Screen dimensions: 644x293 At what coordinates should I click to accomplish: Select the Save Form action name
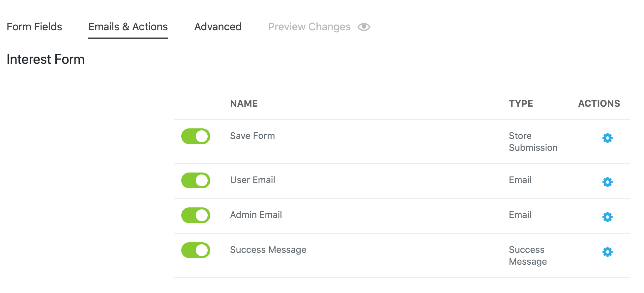(x=252, y=136)
